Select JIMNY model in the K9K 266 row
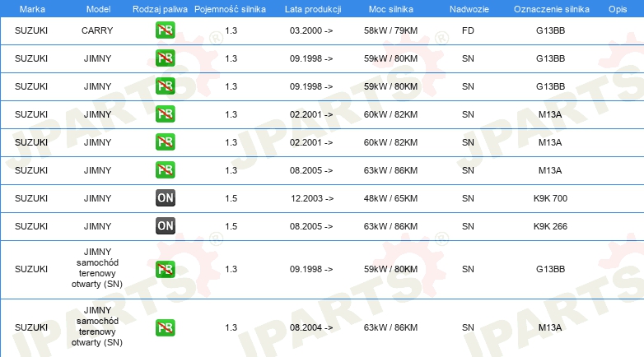The width and height of the screenshot is (644, 357). click(x=97, y=226)
